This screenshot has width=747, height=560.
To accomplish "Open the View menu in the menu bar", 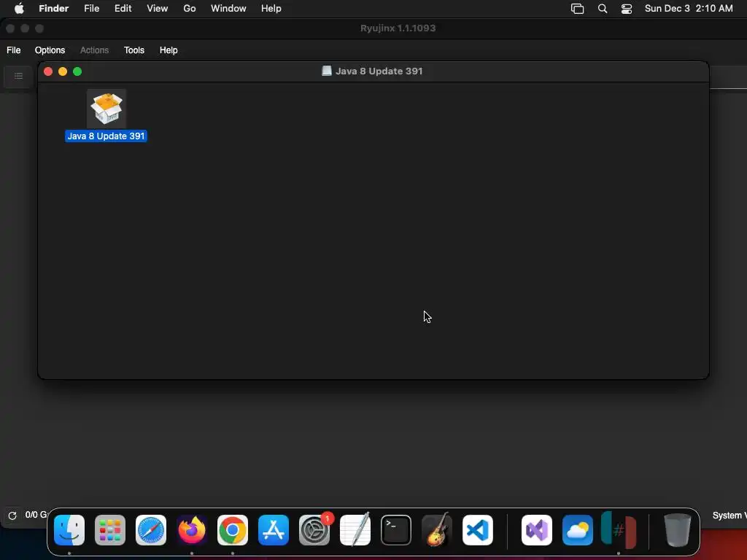I will 158,9.
